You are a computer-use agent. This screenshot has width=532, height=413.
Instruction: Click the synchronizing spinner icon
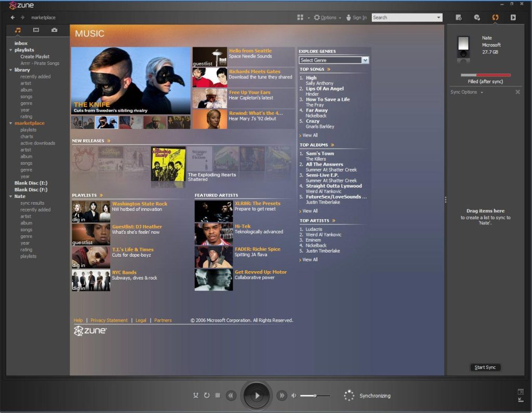349,395
